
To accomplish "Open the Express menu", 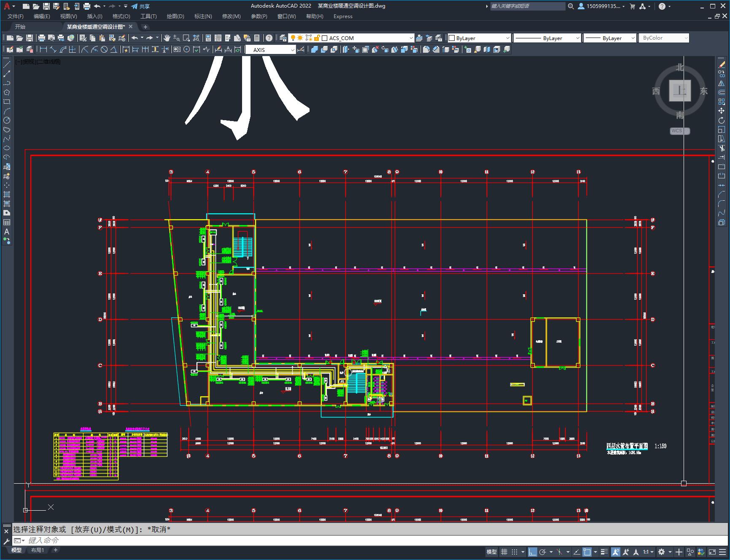I will (x=343, y=16).
